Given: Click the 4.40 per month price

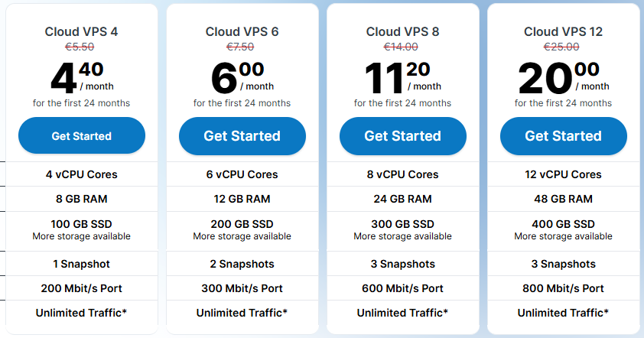Looking at the screenshot, I should [82, 77].
